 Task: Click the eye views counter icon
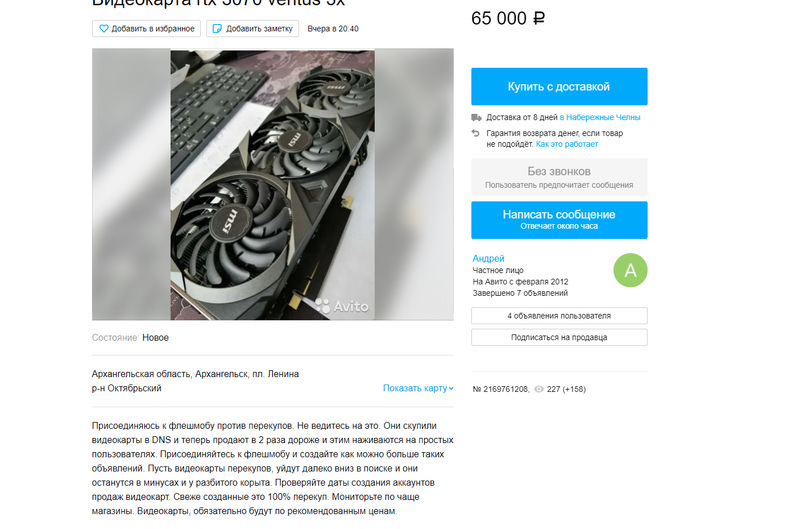click(x=539, y=389)
